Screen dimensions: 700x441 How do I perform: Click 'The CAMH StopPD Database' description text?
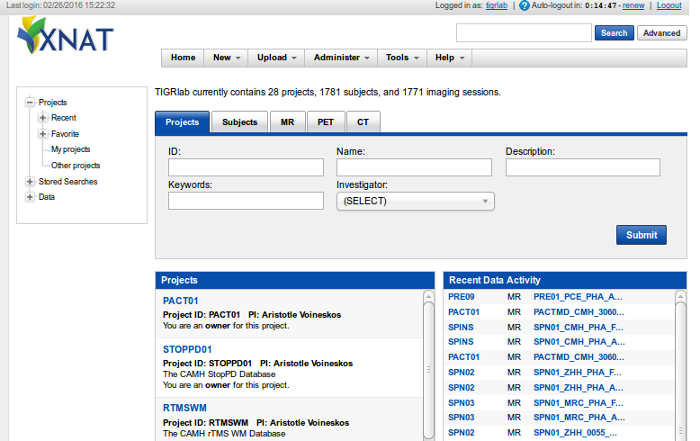tap(219, 374)
